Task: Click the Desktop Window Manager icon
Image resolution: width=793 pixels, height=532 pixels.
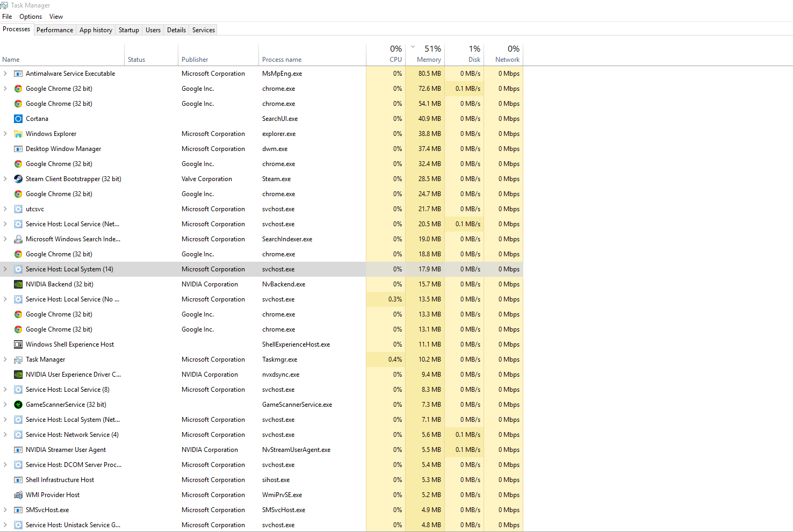Action: click(18, 149)
